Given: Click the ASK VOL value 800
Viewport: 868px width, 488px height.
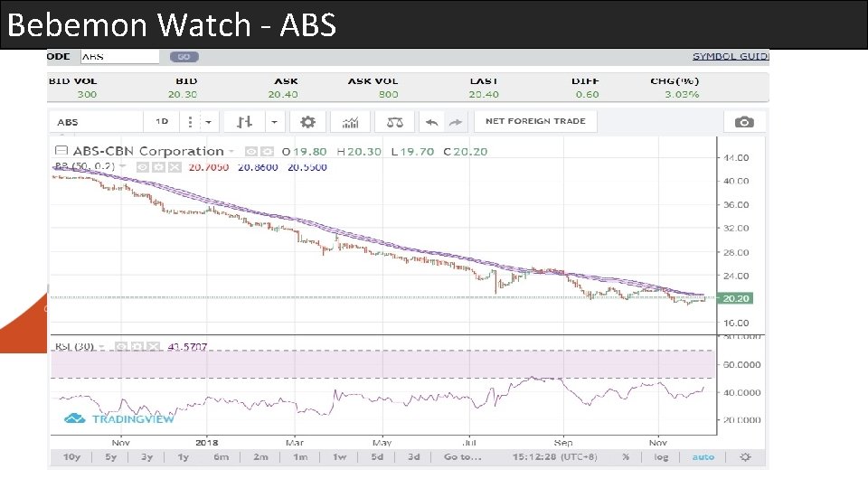Looking at the screenshot, I should [x=389, y=95].
